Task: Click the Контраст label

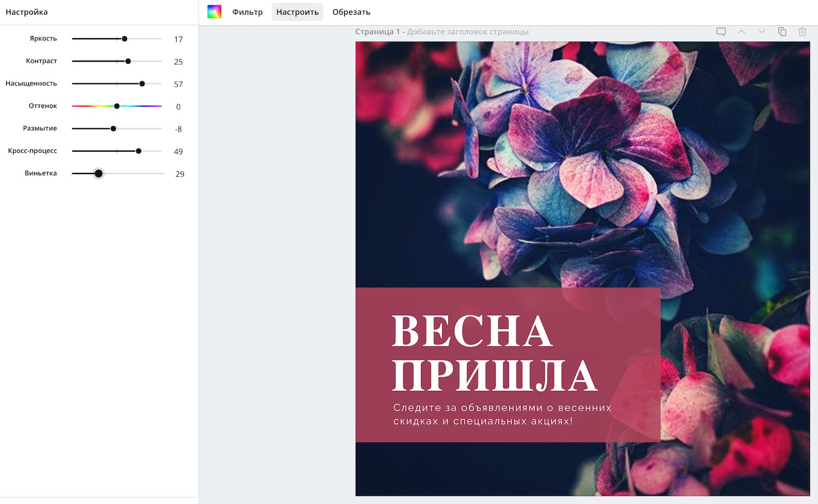Action: coord(41,61)
